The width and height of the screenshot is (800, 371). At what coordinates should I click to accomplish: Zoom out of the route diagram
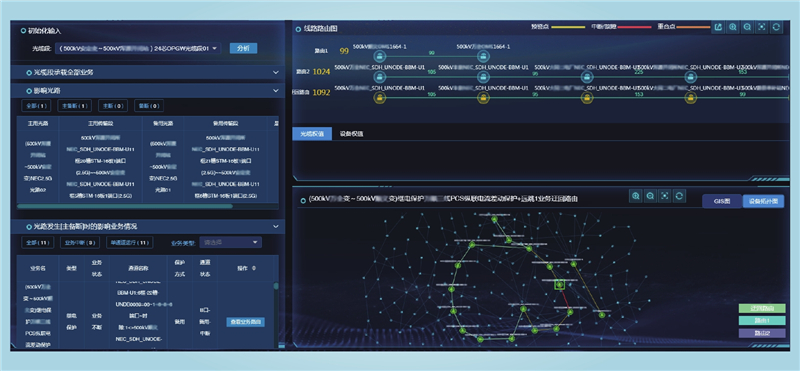[747, 28]
